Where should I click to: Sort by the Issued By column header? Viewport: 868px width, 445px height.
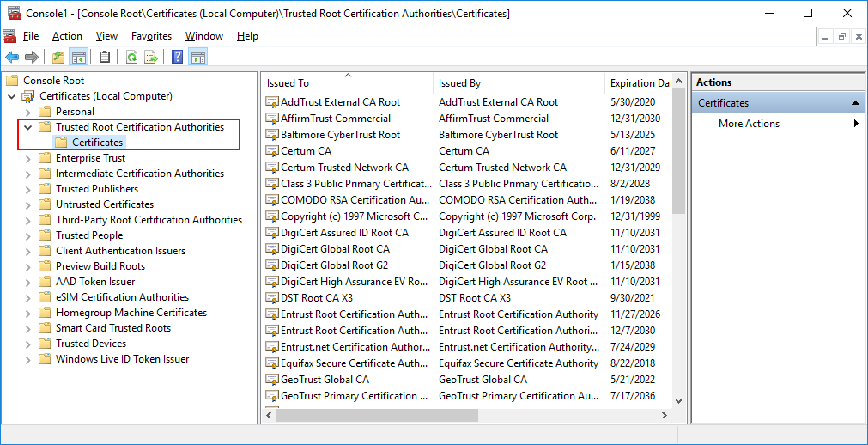(519, 83)
